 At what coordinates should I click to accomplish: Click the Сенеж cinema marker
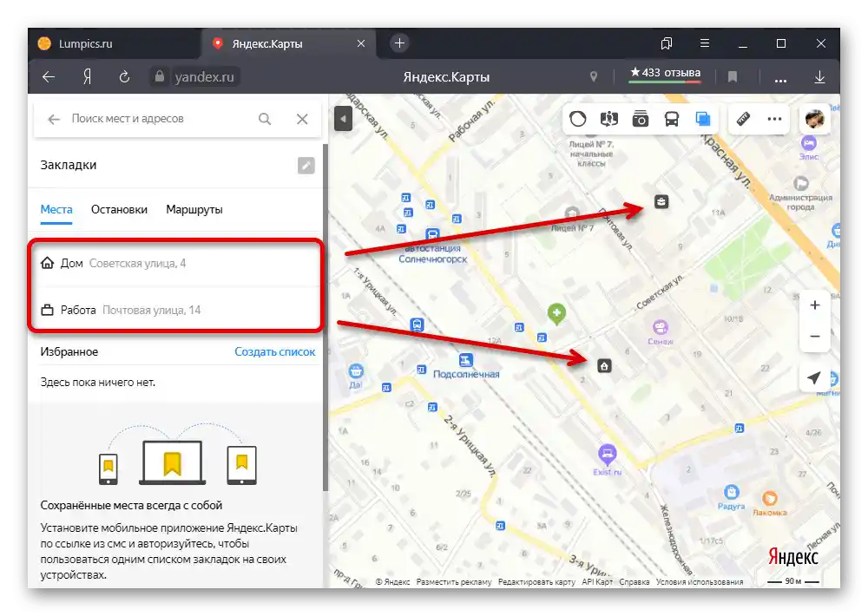coord(661,327)
